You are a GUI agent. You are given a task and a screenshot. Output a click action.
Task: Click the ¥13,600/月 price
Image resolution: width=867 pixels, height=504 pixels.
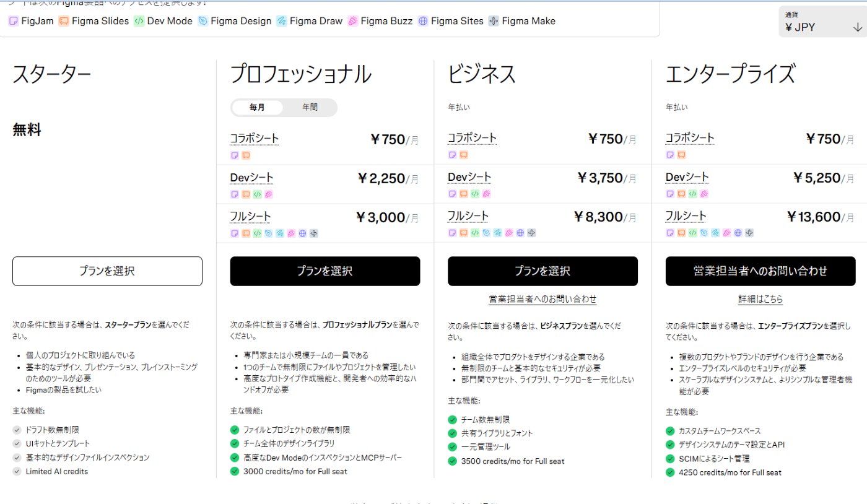(x=821, y=217)
